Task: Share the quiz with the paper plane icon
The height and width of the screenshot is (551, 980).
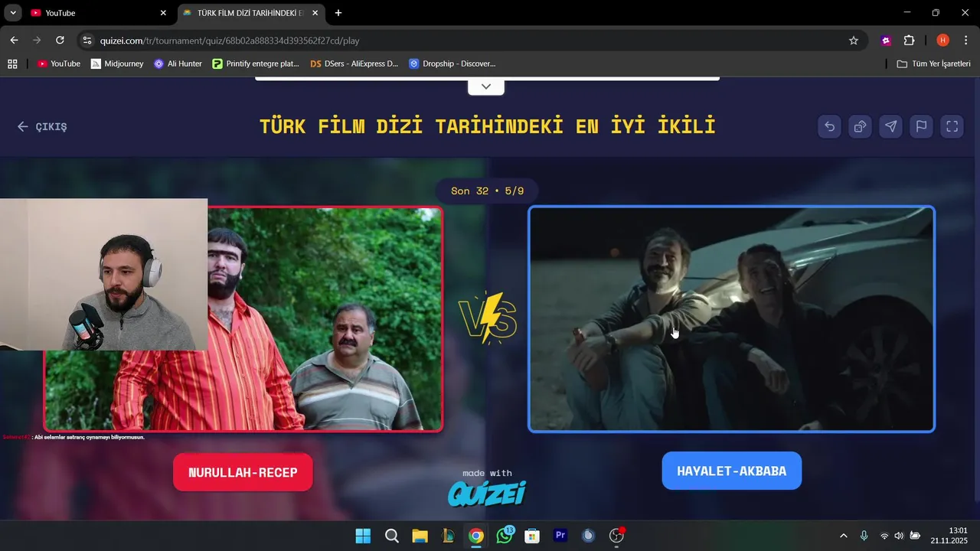Action: (890, 127)
